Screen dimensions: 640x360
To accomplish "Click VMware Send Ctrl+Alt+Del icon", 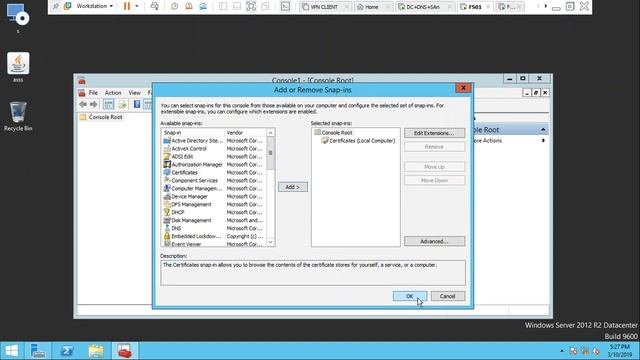I will [x=155, y=6].
